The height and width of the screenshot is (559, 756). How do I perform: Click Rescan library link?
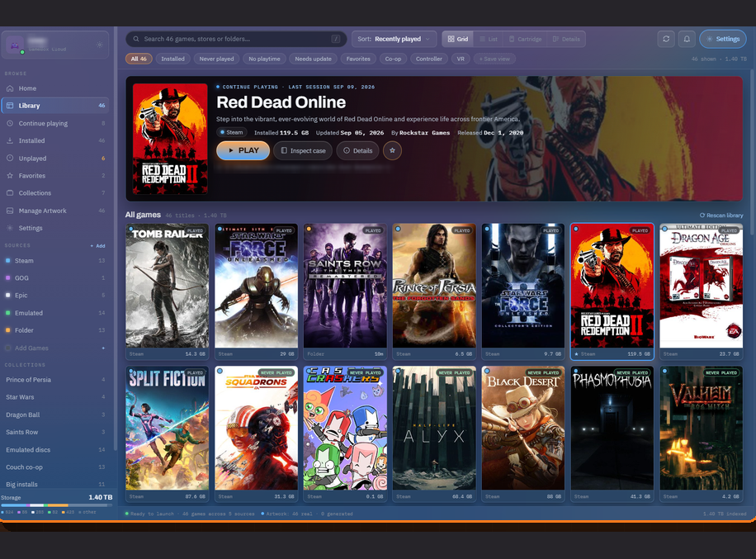[x=721, y=216]
